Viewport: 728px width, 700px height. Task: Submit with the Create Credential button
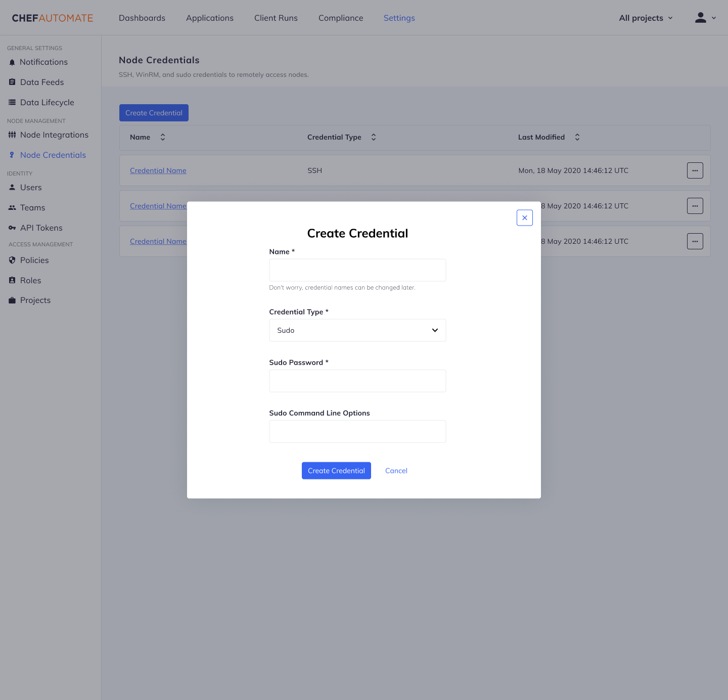point(336,470)
